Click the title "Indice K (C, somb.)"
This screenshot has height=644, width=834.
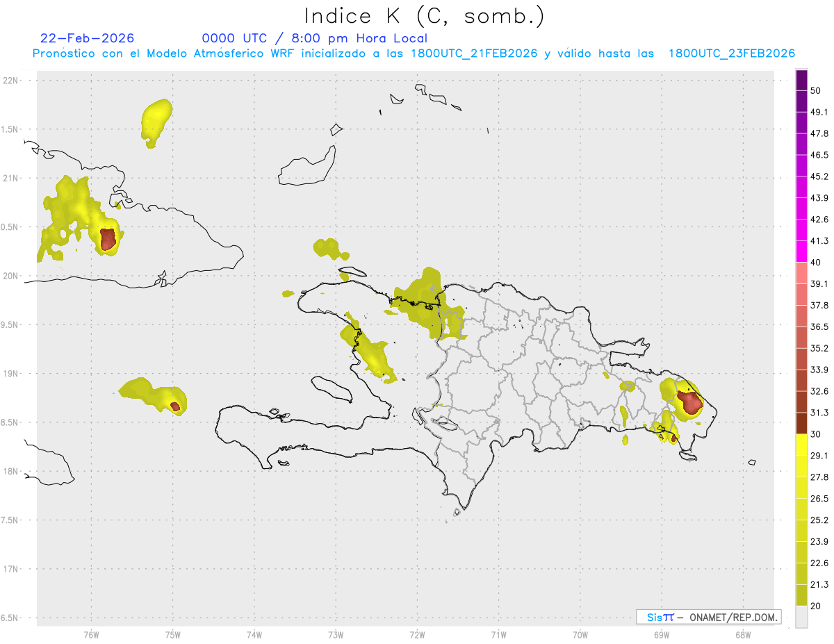(x=425, y=17)
